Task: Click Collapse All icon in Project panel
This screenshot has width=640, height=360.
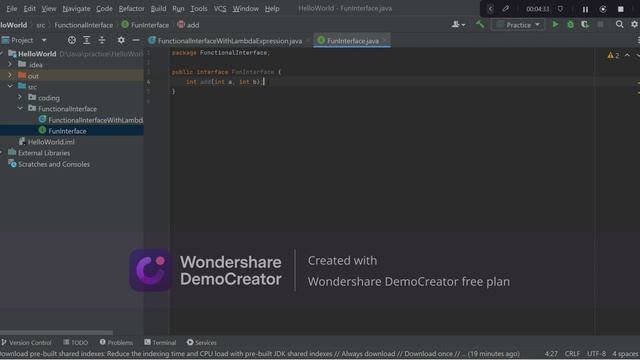Action: [x=102, y=40]
